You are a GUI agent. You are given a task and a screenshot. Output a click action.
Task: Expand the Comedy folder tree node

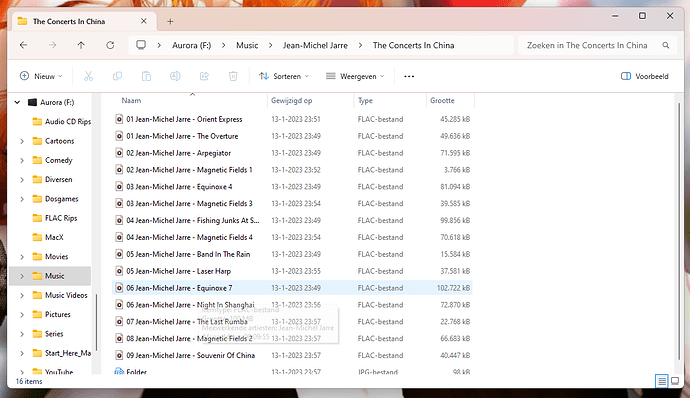22,160
